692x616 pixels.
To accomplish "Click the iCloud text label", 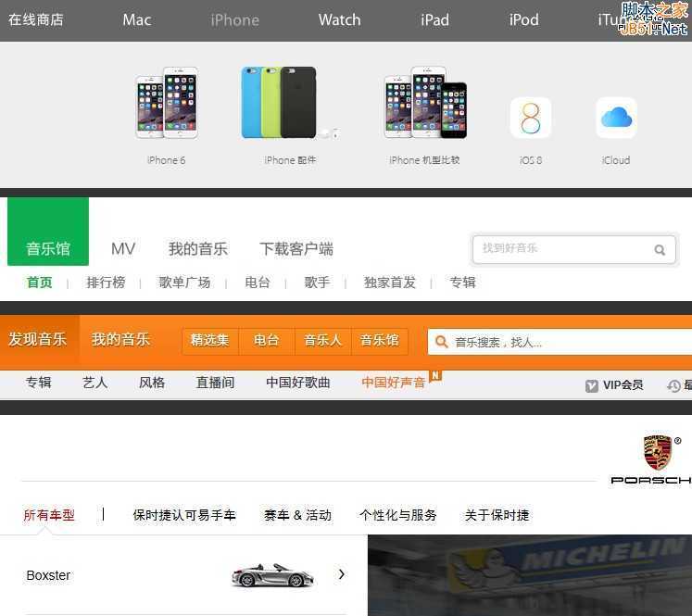I will coord(616,160).
